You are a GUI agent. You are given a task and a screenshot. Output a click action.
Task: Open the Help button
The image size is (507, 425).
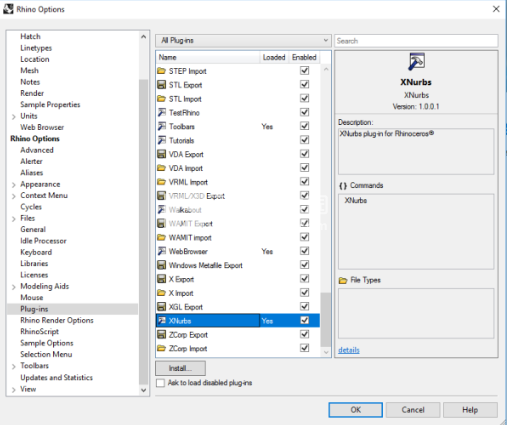point(470,410)
